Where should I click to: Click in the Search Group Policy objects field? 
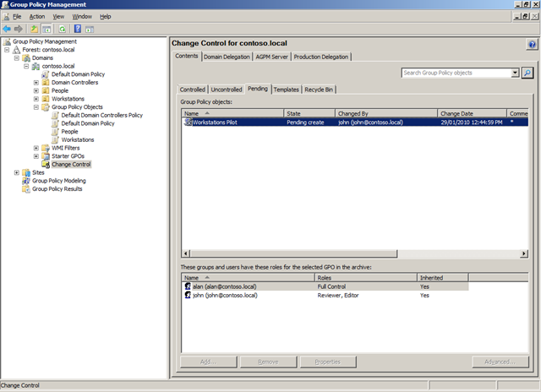(456, 73)
